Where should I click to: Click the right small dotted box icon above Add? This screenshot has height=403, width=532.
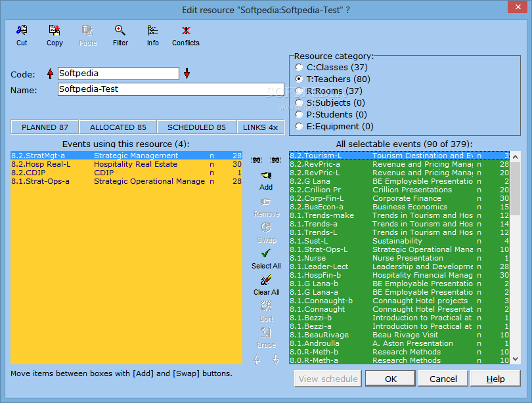coord(275,159)
